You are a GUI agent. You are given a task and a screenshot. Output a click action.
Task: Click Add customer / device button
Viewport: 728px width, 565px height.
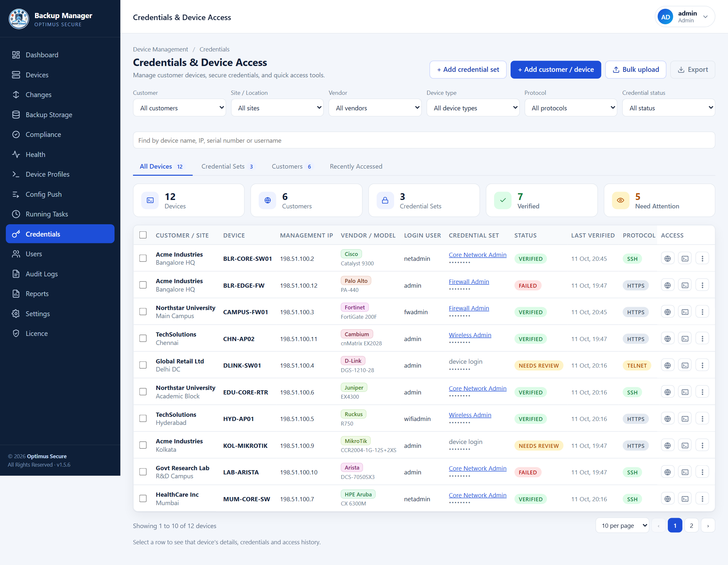(556, 70)
